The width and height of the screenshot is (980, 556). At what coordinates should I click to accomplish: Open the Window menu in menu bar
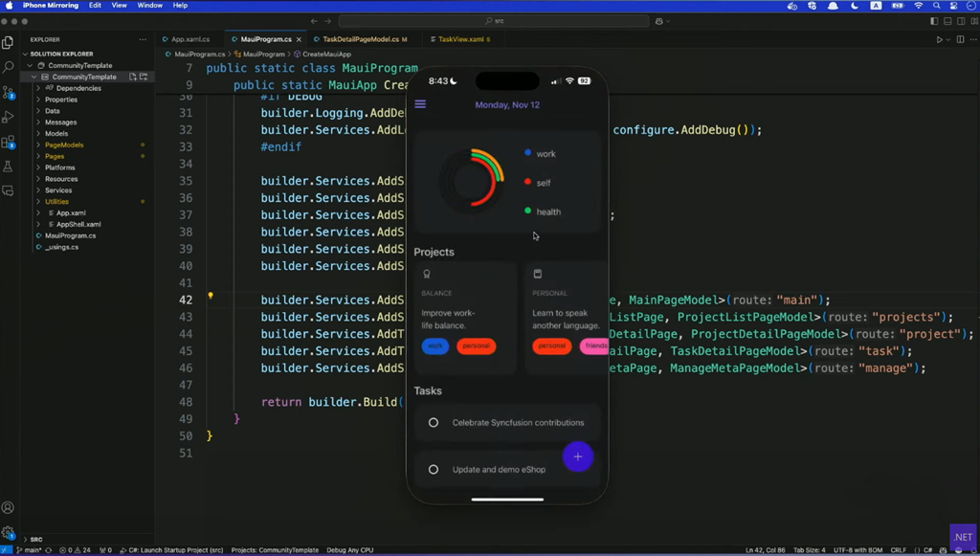point(149,6)
